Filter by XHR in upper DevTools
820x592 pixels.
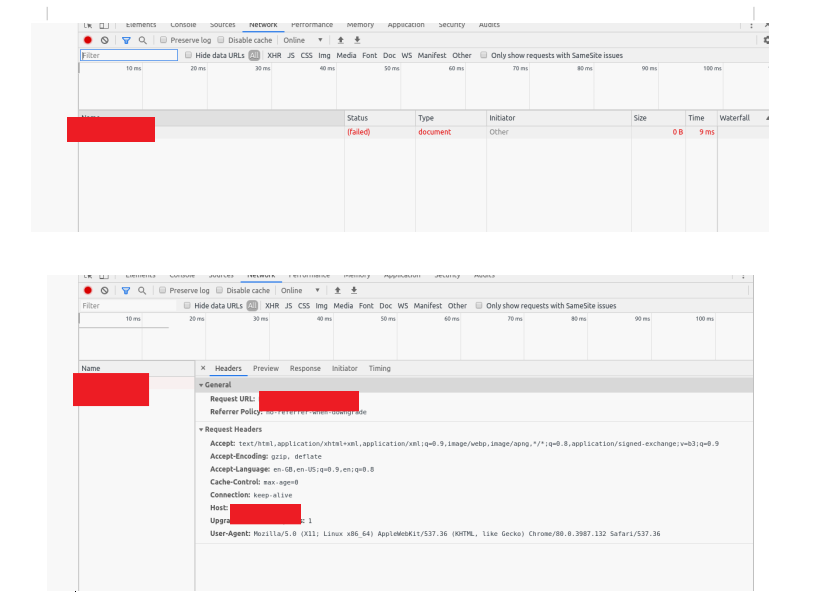(x=274, y=55)
